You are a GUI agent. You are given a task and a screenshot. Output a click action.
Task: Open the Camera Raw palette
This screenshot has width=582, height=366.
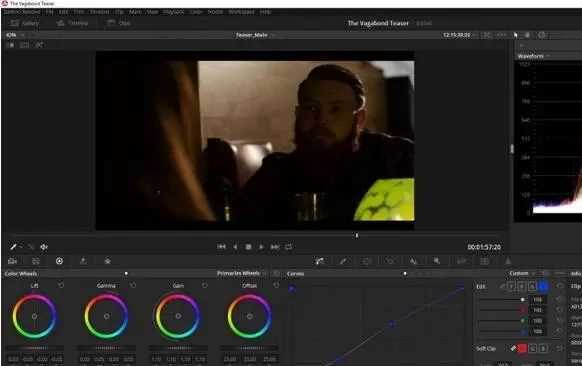pos(12,261)
